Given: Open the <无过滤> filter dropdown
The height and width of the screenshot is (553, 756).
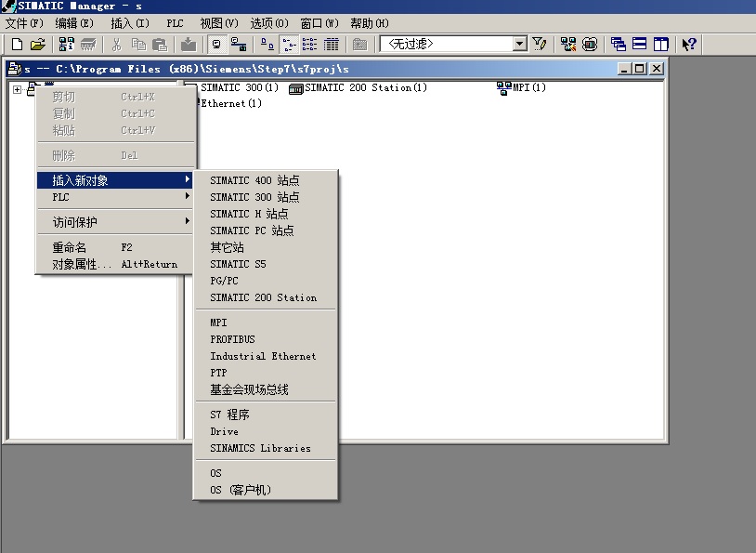Looking at the screenshot, I should [x=520, y=44].
